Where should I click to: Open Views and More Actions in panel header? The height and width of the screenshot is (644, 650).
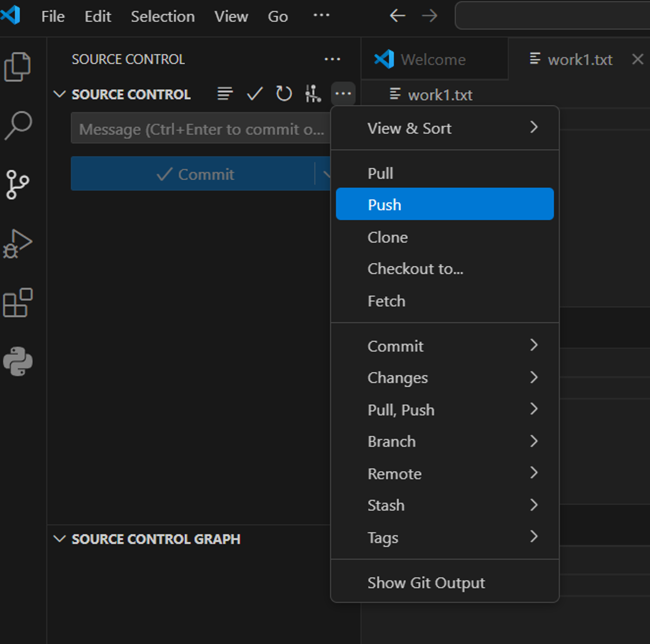[x=332, y=59]
